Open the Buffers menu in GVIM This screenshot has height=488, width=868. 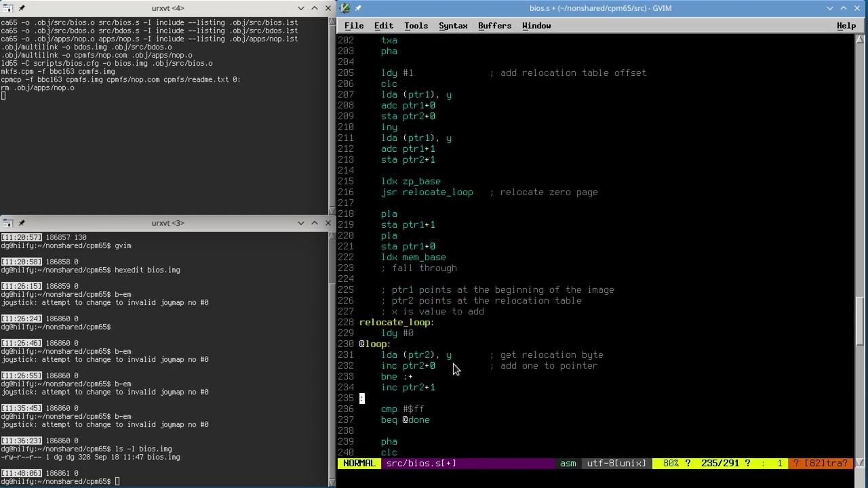tap(495, 26)
